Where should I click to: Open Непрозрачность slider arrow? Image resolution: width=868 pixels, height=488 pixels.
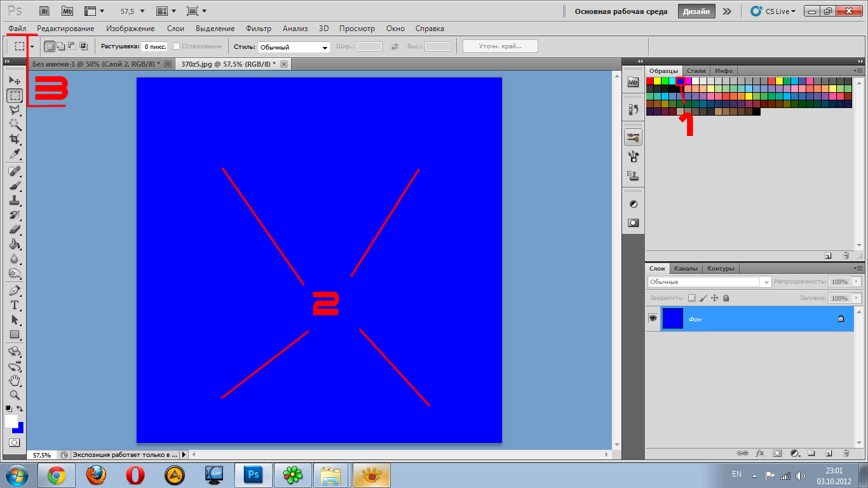coord(857,281)
